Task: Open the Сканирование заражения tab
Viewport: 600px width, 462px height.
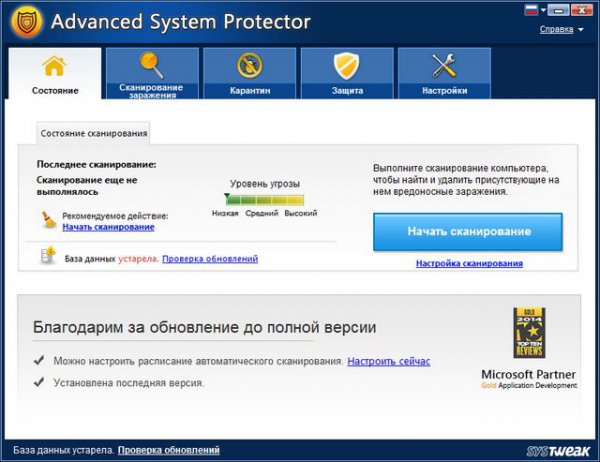Action: point(152,73)
